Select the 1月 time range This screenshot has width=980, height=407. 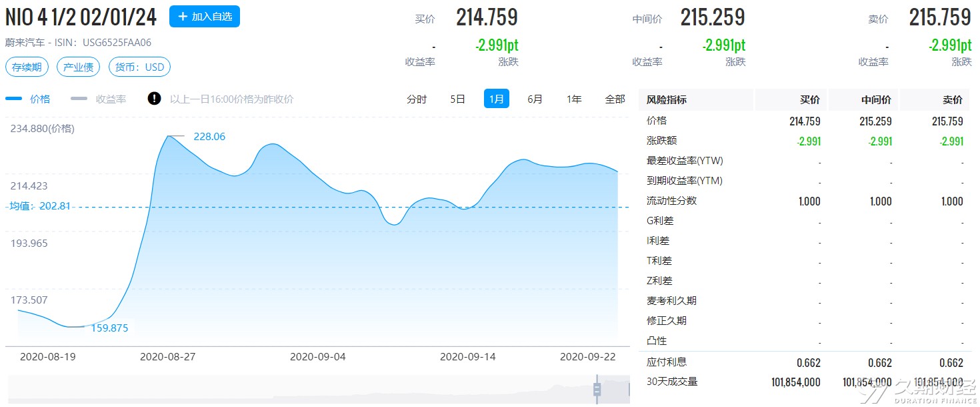click(497, 99)
